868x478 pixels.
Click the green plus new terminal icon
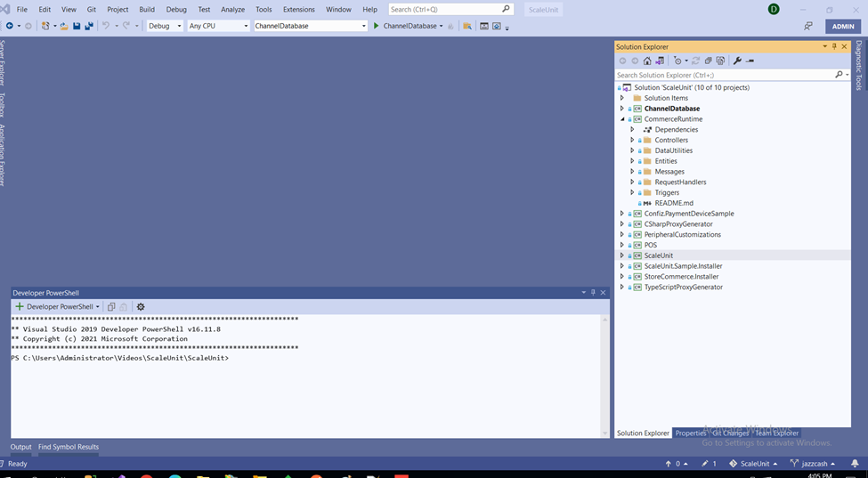20,306
